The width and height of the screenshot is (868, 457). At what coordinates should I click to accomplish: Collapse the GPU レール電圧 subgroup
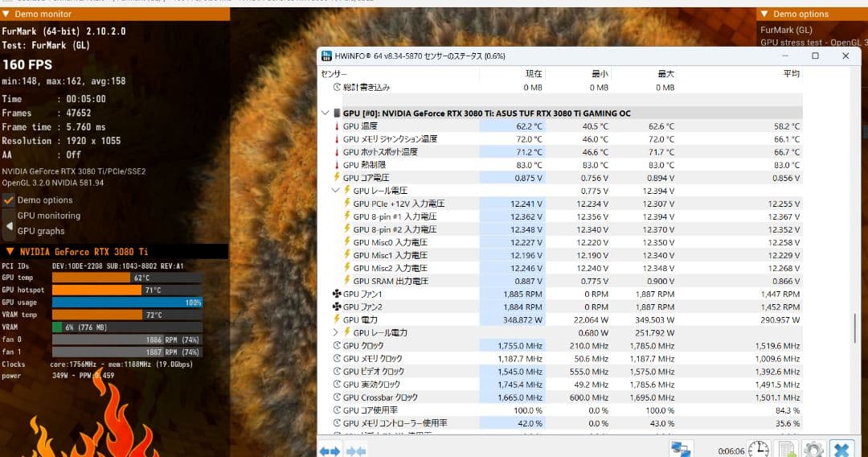(335, 191)
